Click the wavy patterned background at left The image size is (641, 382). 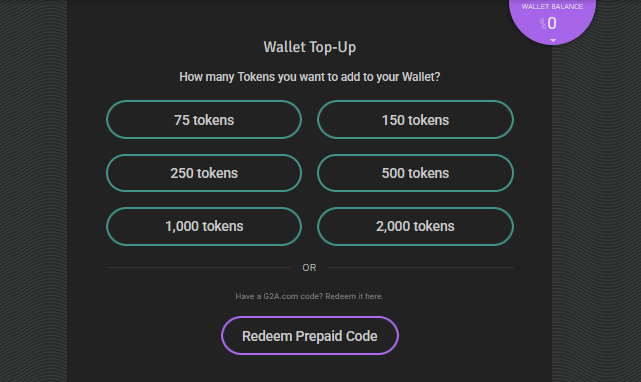click(34, 191)
